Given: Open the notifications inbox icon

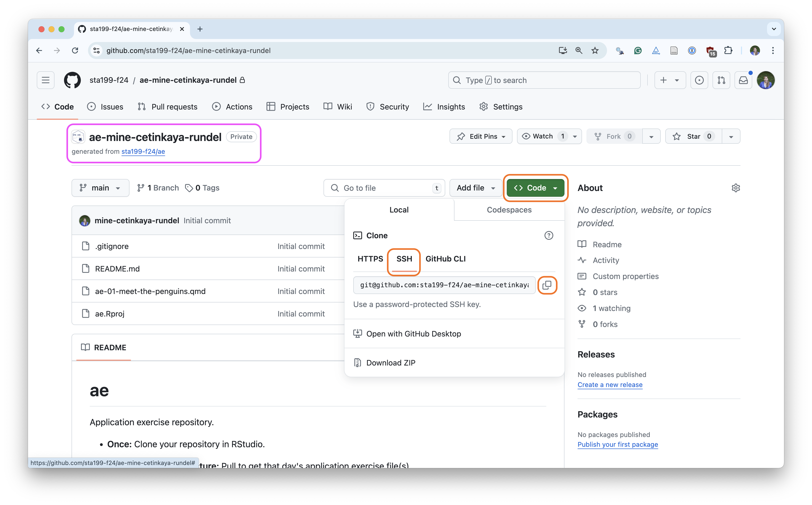Looking at the screenshot, I should tap(743, 80).
